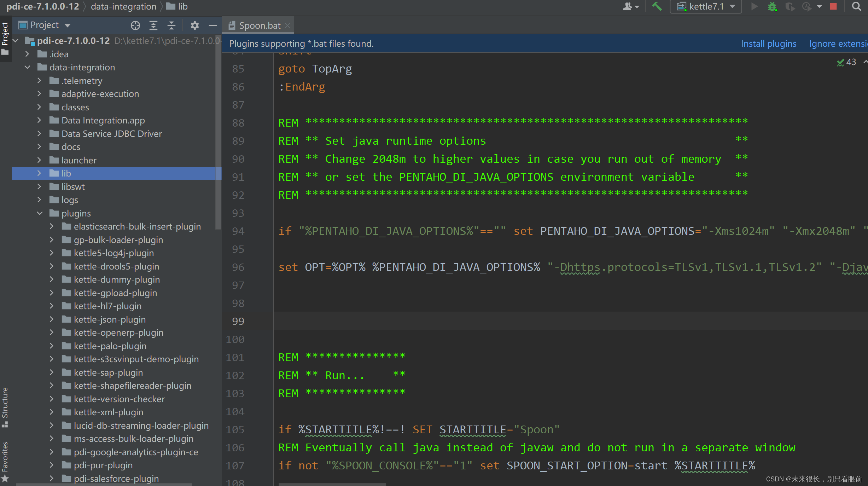This screenshot has height=486, width=868.
Task: Expand the libswt folder node
Action: point(39,187)
